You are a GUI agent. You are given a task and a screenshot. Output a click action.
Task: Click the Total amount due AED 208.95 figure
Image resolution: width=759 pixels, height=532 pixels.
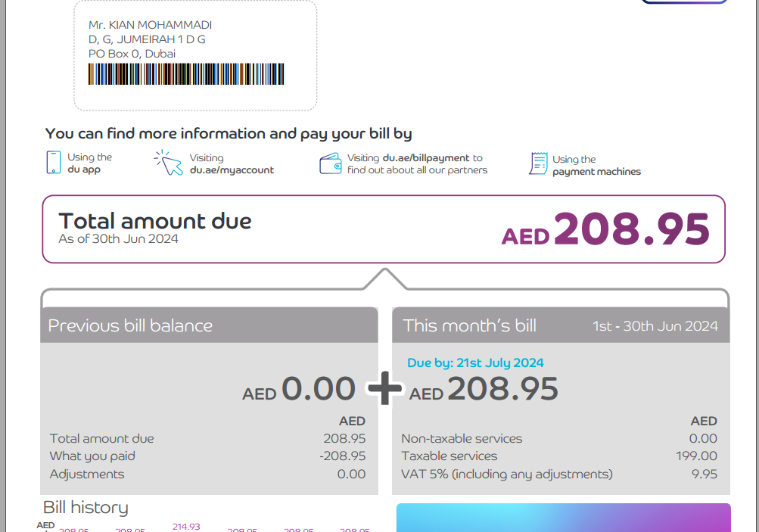[605, 229]
